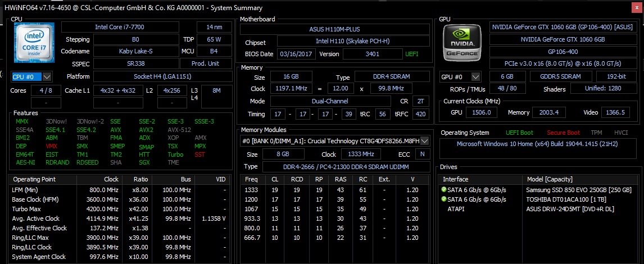Click the Video clock 1366.5 field

[x=616, y=112]
